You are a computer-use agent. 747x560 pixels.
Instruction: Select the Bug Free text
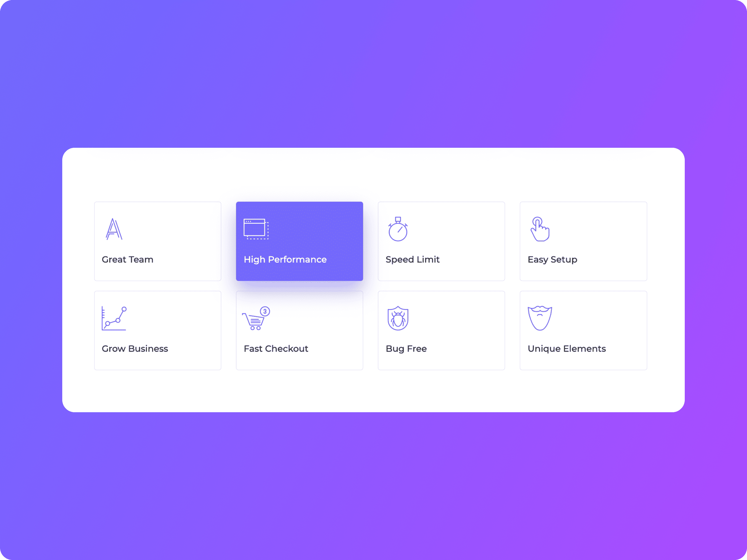[406, 349]
